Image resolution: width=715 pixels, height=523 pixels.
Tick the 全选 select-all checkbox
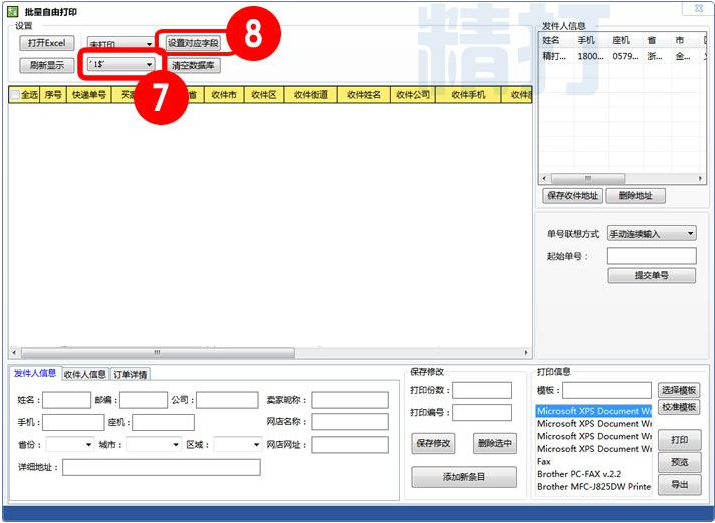[15, 95]
